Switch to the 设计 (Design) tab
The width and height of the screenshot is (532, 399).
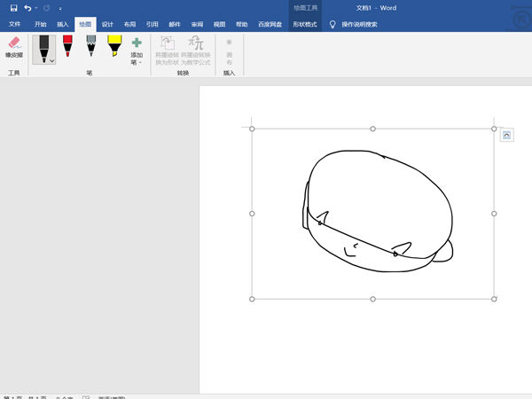pyautogui.click(x=107, y=25)
